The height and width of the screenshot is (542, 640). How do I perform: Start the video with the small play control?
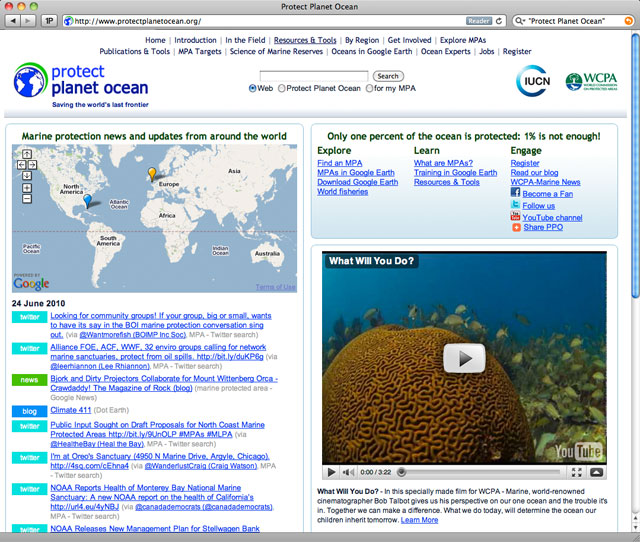point(331,472)
